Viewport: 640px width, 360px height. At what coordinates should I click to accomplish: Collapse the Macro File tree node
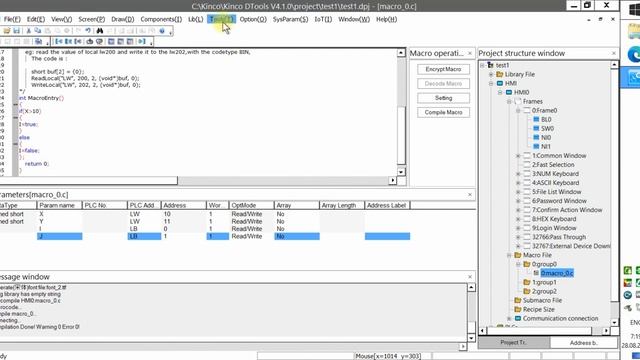509,255
